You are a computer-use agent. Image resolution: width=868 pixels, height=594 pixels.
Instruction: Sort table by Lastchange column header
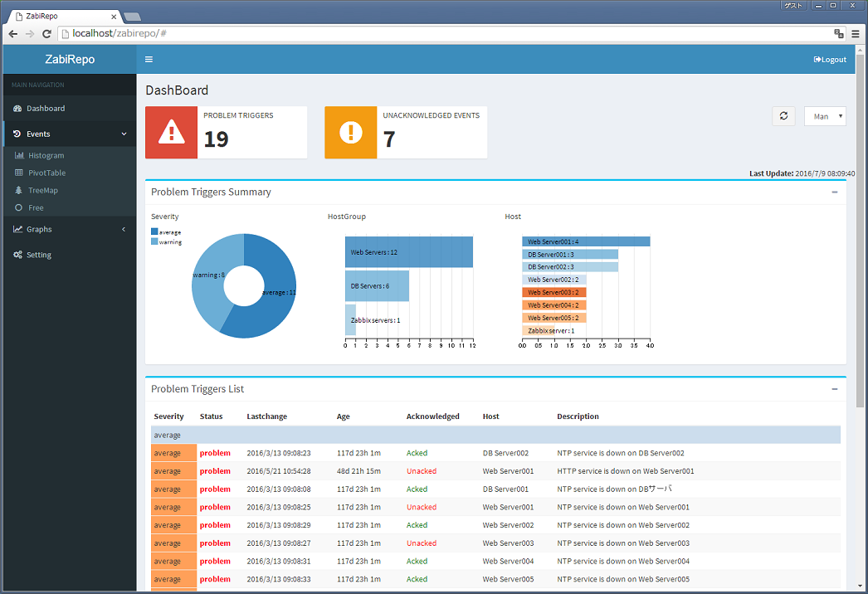[267, 416]
